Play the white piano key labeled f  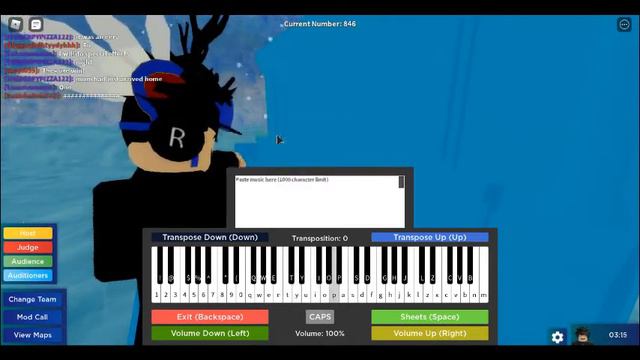371,294
